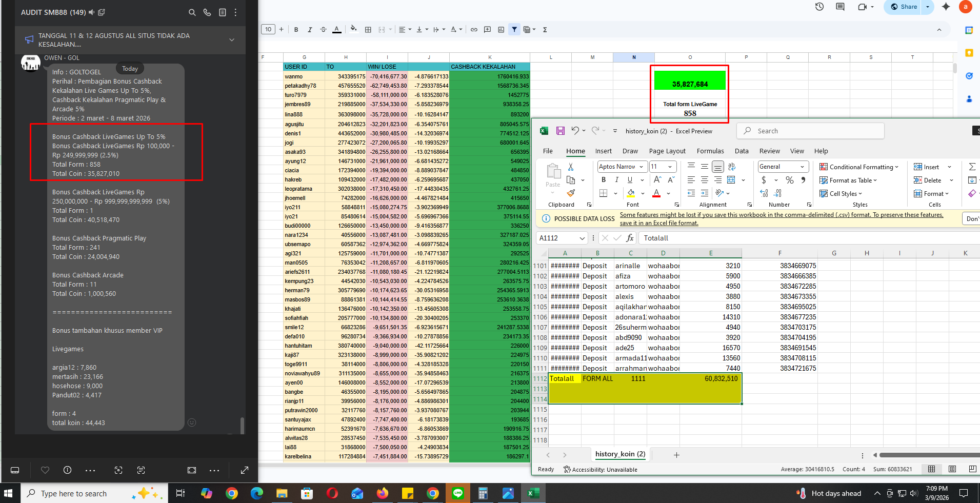Click the yellow fill color button in Excel

click(631, 193)
